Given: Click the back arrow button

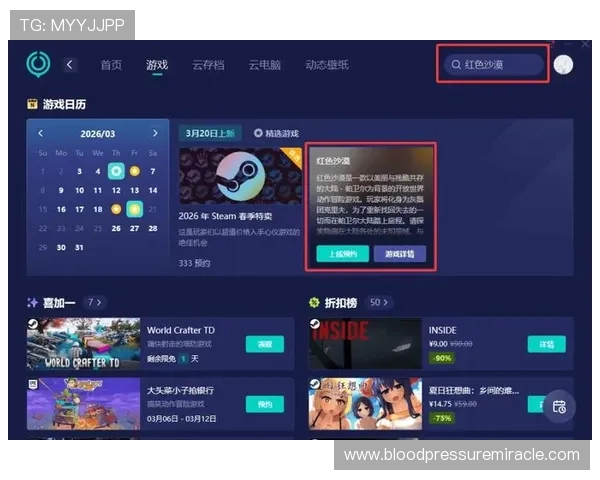Looking at the screenshot, I should 70,65.
